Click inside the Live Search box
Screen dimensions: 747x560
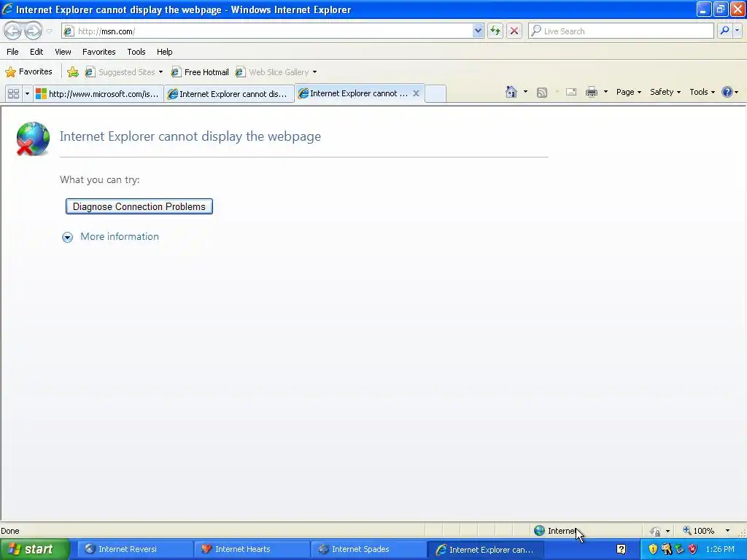tap(621, 31)
